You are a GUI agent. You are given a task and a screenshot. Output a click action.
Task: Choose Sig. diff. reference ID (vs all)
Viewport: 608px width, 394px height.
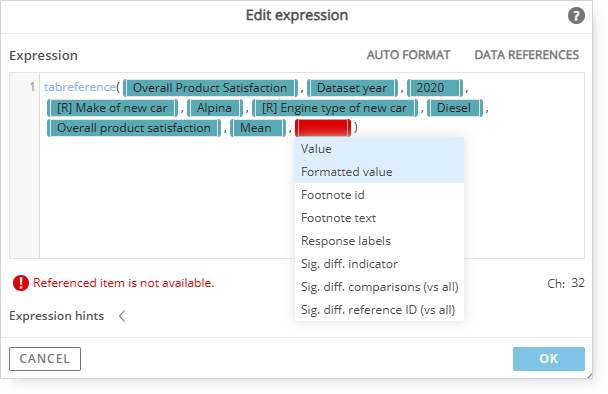point(379,310)
